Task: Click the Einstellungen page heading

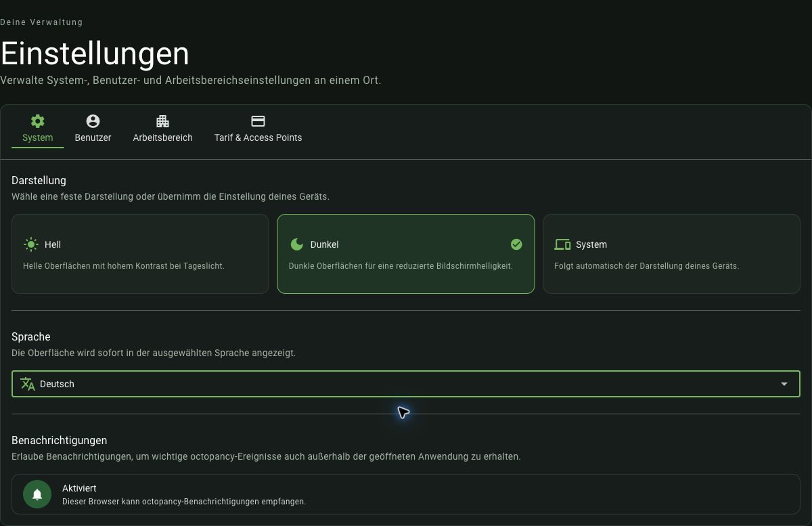Action: pos(95,53)
